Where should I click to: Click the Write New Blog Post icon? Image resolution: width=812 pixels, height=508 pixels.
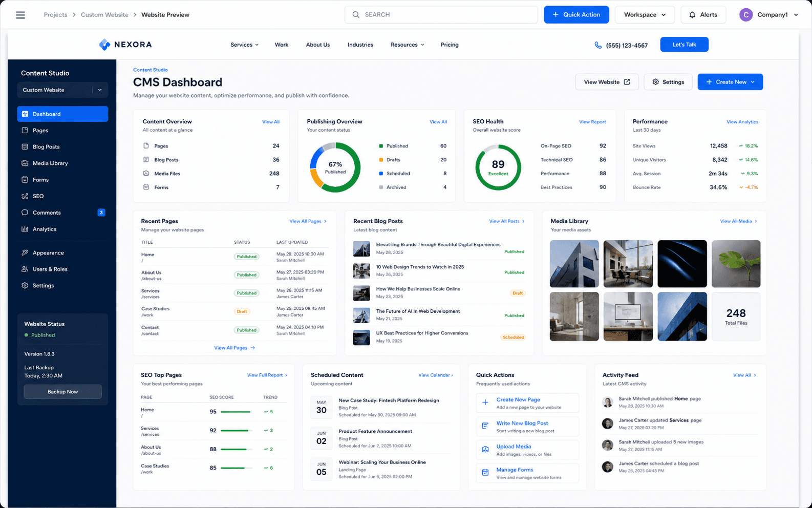485,426
